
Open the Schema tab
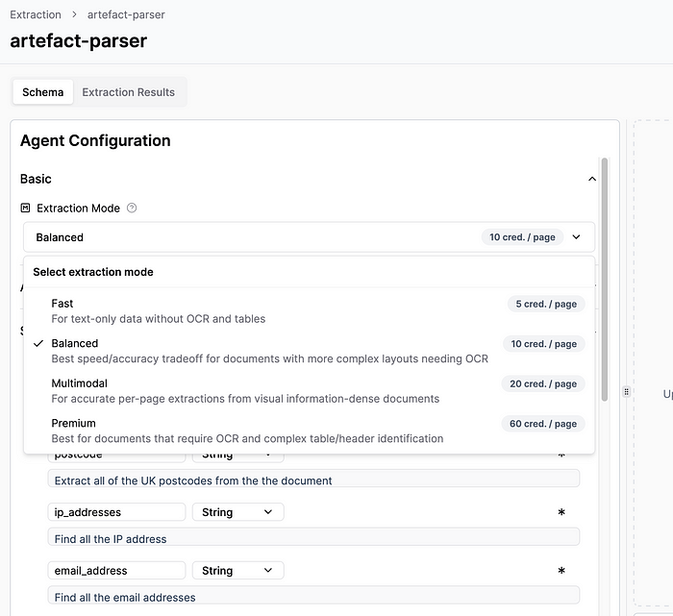coord(43,92)
